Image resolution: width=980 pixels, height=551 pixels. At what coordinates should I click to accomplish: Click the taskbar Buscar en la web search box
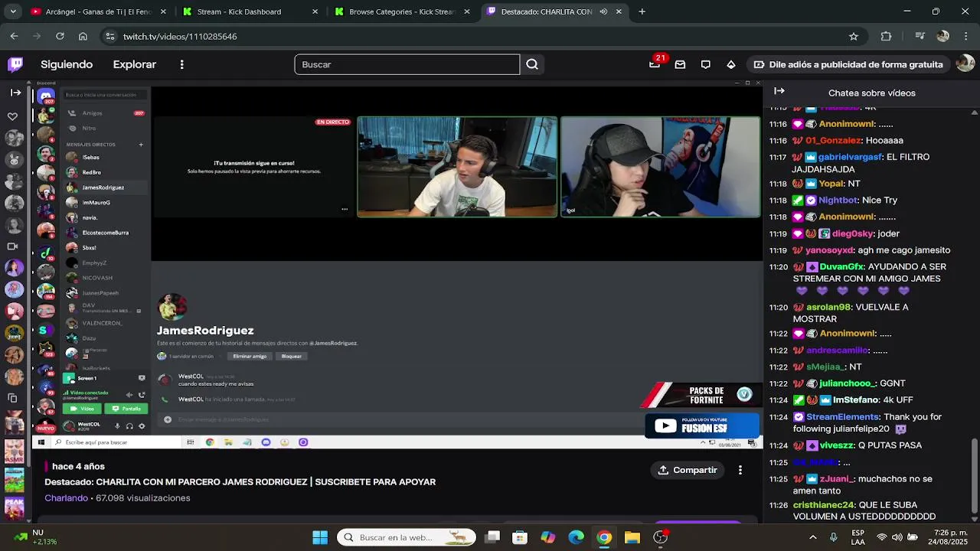coord(407,537)
